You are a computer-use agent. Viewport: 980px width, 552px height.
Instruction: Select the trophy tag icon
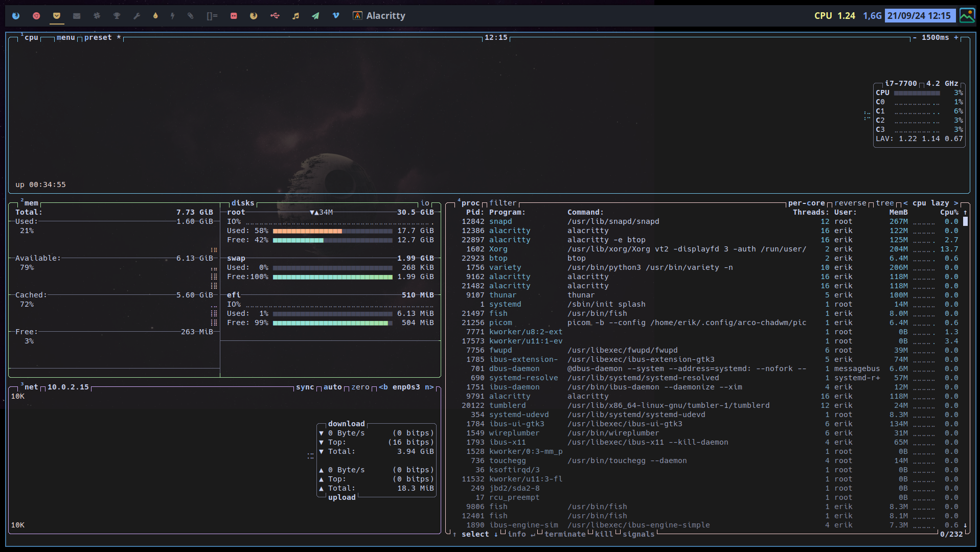[x=117, y=16]
